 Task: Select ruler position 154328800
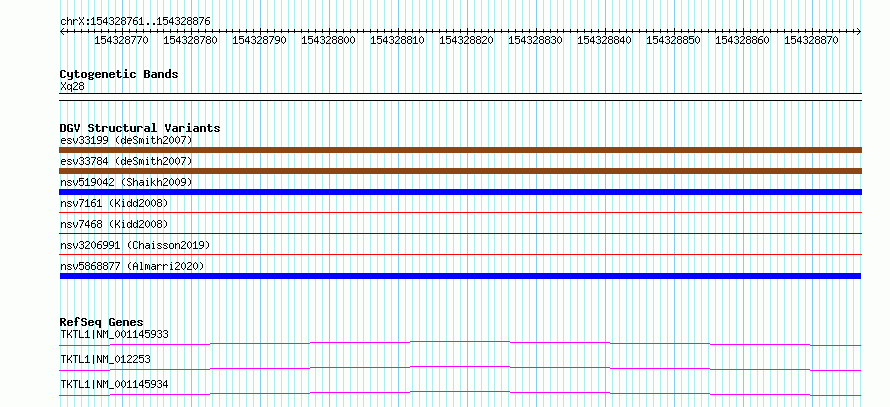click(328, 40)
